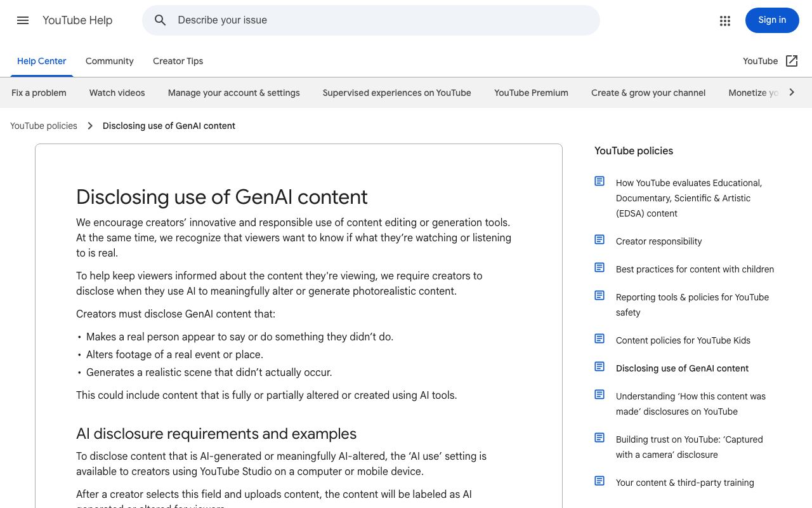The image size is (812, 508).
Task: Click the breadcrumb chevron after YouTube policies
Action: click(x=90, y=126)
